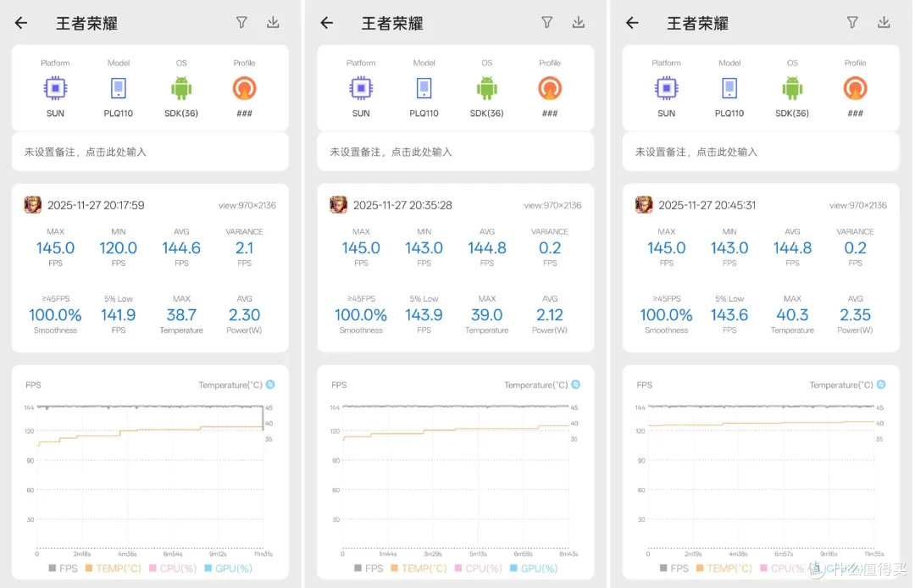Tap AVG FPS value 144.6
Image resolution: width=915 pixels, height=588 pixels.
[x=181, y=248]
